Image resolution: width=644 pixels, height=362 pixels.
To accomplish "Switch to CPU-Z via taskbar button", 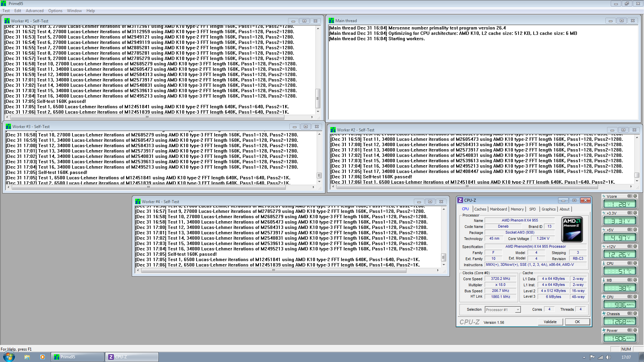I will (x=131, y=357).
